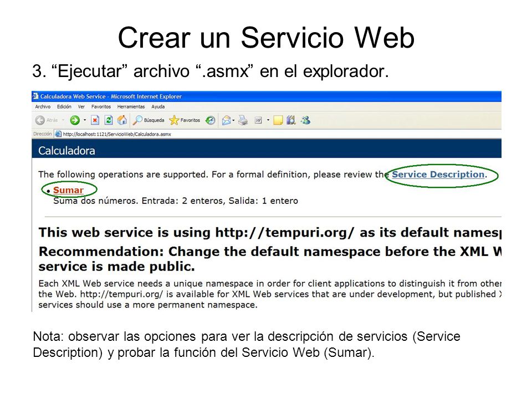Print the page with printer icon
532x399 pixels.
(243, 120)
